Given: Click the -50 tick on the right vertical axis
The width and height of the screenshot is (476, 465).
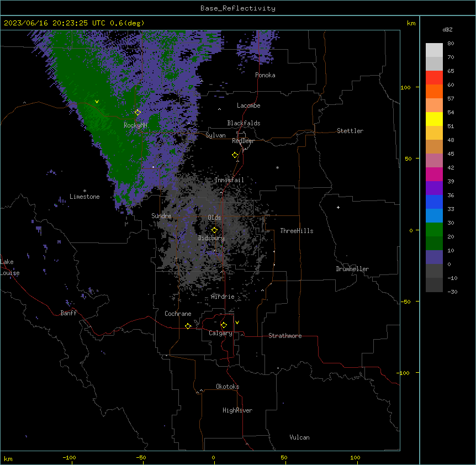Looking at the screenshot, I should click(x=405, y=302).
